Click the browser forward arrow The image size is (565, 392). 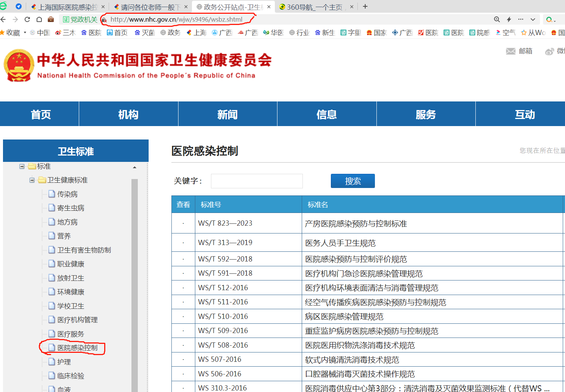click(x=15, y=19)
